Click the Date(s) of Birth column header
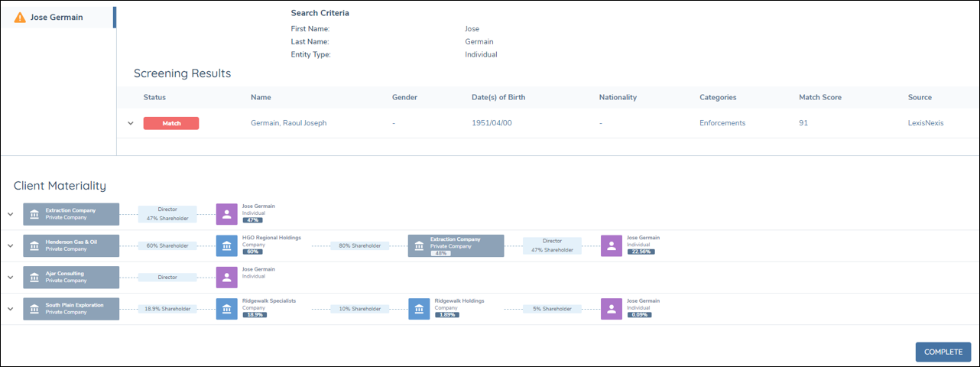Image resolution: width=980 pixels, height=367 pixels. click(x=498, y=97)
